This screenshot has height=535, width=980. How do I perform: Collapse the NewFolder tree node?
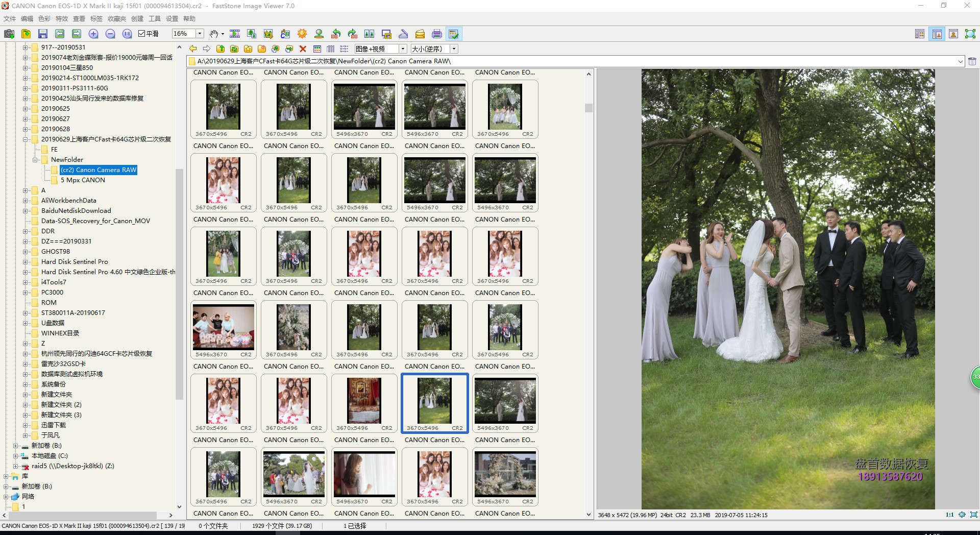point(35,160)
